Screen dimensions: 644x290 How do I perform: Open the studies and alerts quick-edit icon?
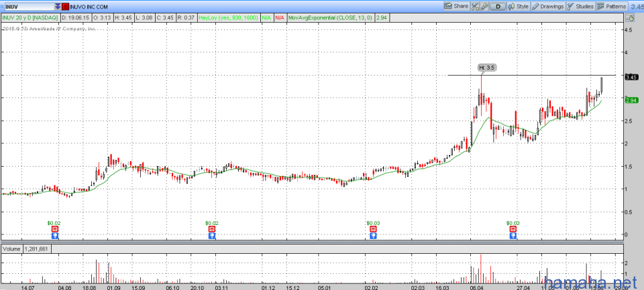coord(475,6)
